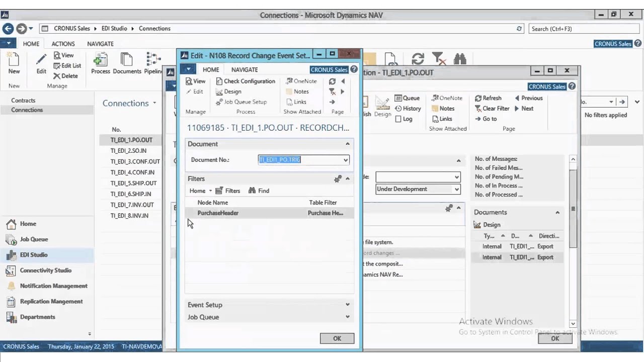Choose Edit List in the main ribbon
644x362 pixels.
click(x=67, y=65)
